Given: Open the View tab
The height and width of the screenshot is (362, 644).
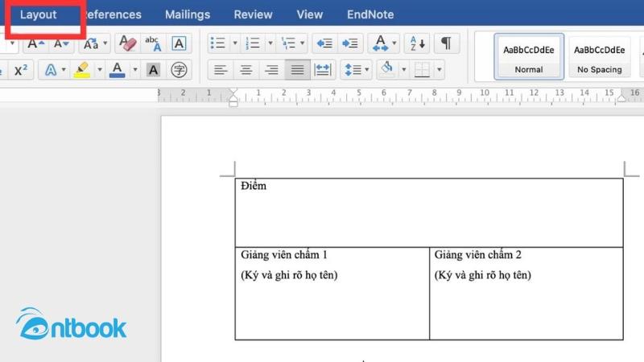Looking at the screenshot, I should pyautogui.click(x=310, y=14).
